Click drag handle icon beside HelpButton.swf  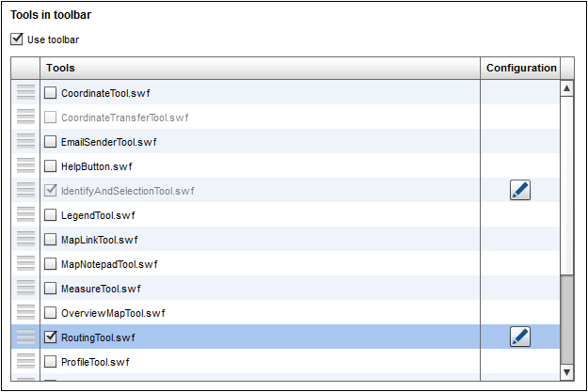pyautogui.click(x=26, y=165)
